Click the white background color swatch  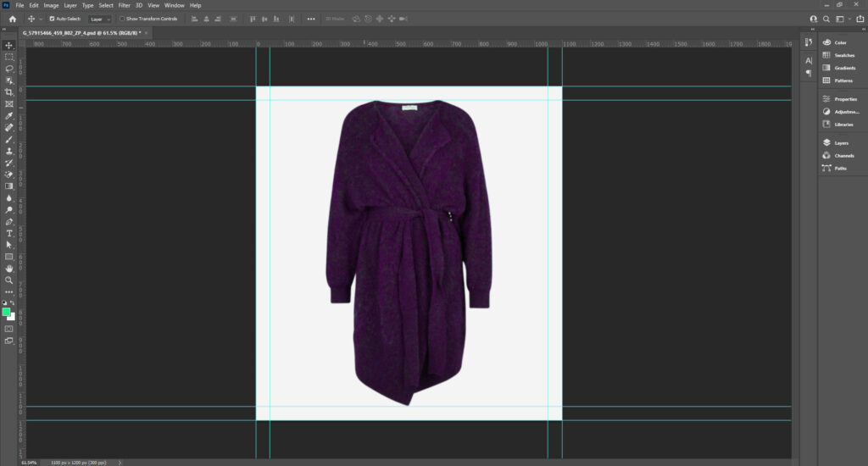[x=13, y=319]
